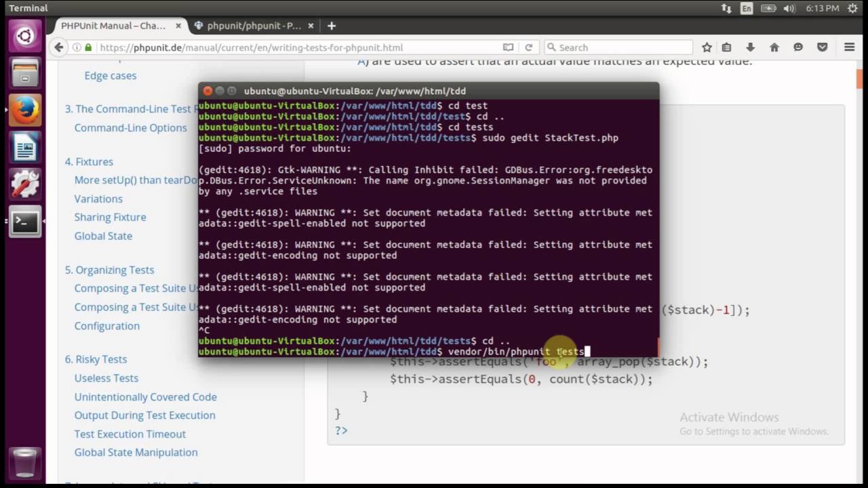
Task: Open the Global State Manipulation link
Action: (136, 452)
